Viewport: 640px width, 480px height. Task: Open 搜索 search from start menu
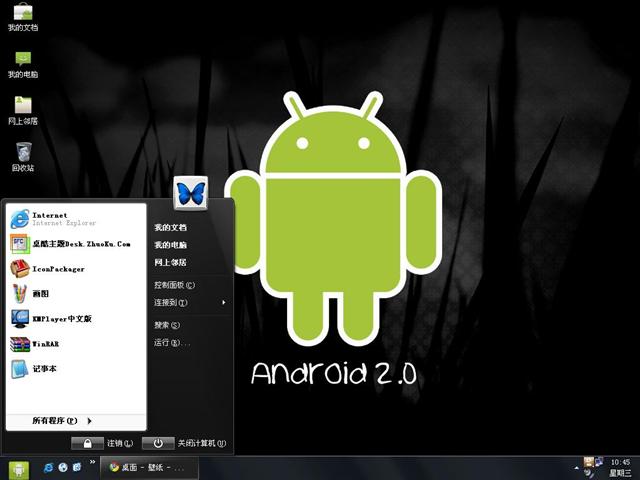[167, 325]
